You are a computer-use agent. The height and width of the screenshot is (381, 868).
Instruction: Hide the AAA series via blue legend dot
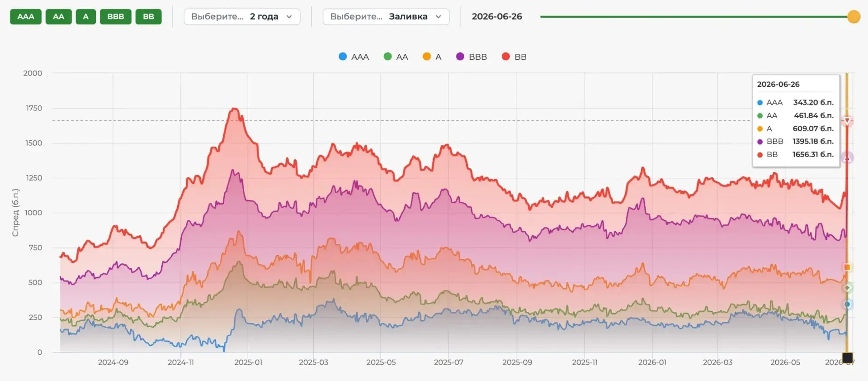(343, 57)
